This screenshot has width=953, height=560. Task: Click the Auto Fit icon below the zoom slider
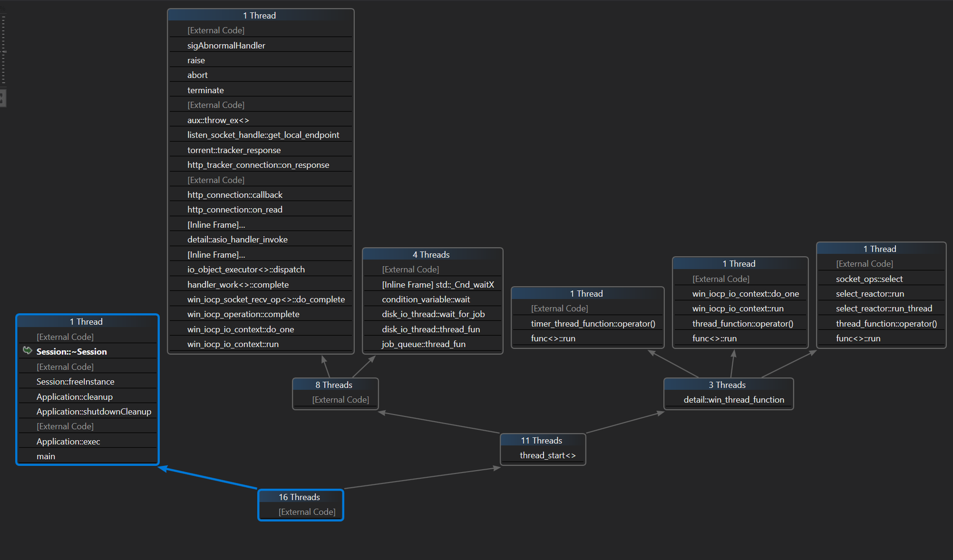click(2, 99)
